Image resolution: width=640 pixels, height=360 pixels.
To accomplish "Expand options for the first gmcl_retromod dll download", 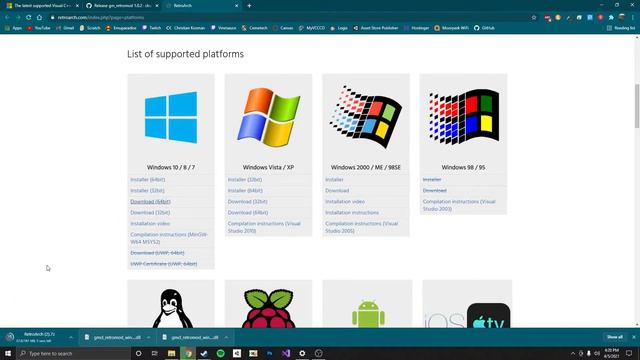I will click(148, 338).
